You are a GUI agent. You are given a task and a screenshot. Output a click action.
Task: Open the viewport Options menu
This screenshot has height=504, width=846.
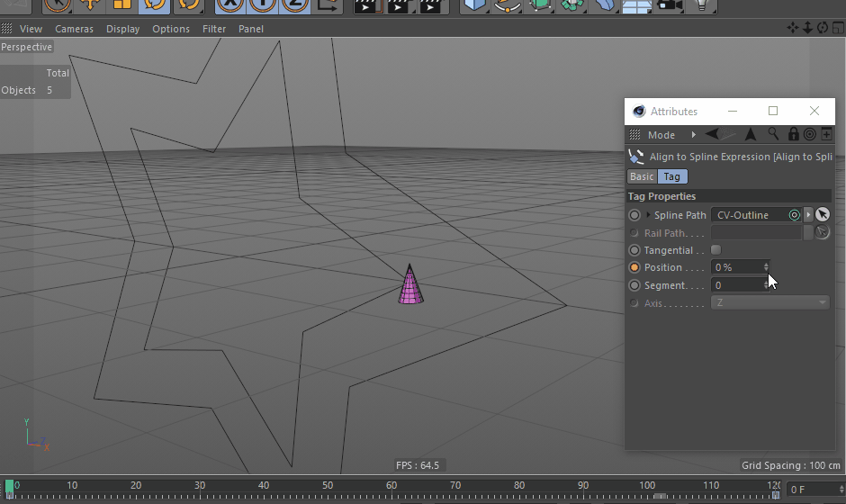click(x=170, y=29)
